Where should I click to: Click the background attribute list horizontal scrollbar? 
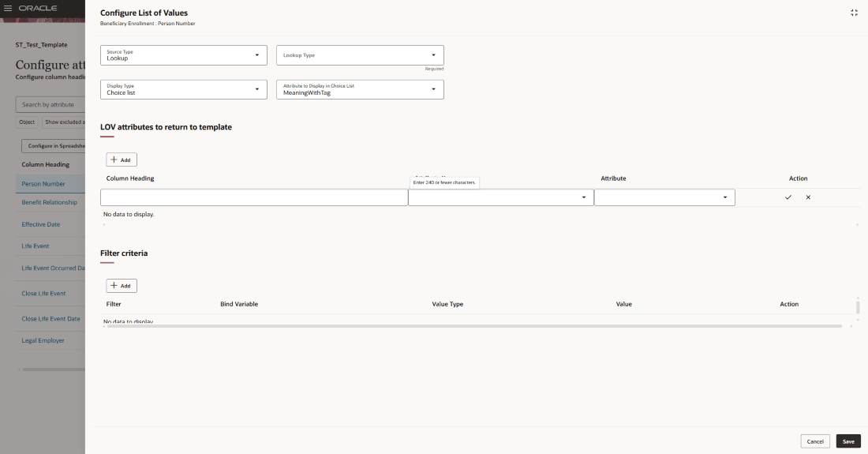(54, 370)
